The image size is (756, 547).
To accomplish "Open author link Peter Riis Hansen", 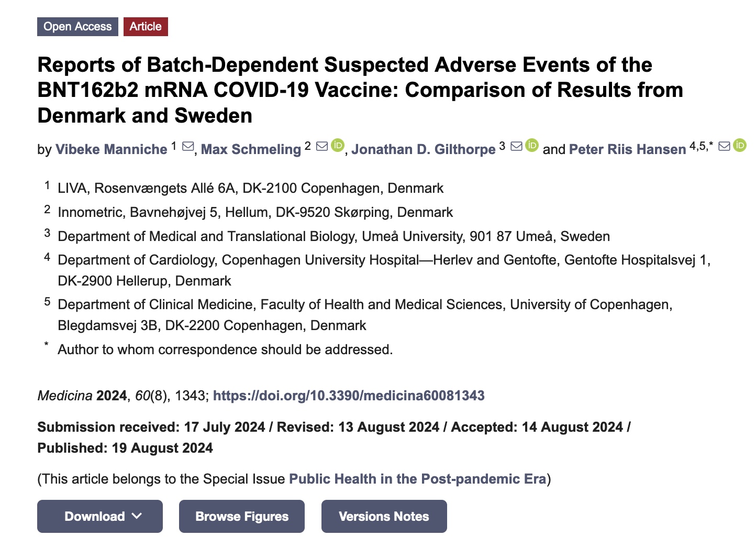I will 627,149.
